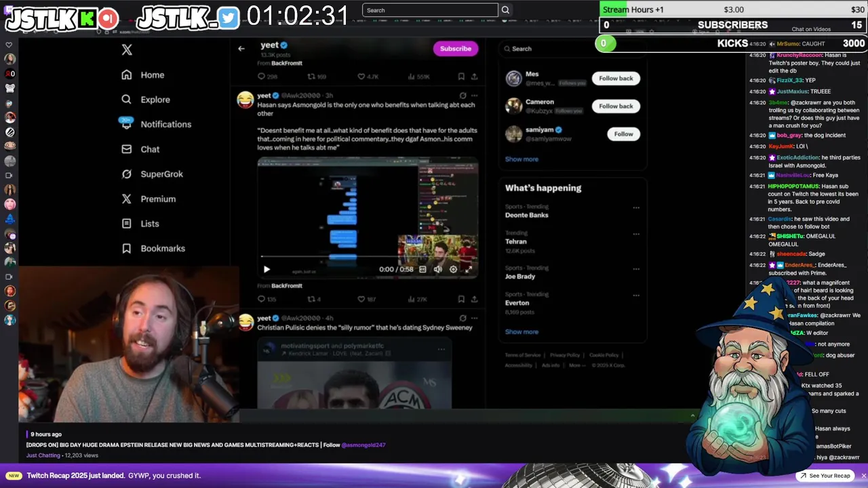Click the X logo icon
This screenshot has height=488, width=868.
point(127,49)
